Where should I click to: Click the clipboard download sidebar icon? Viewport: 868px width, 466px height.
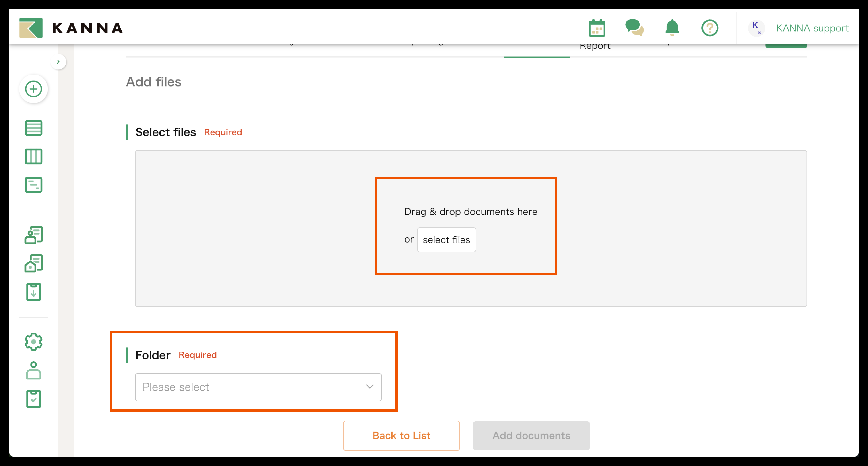pyautogui.click(x=33, y=292)
